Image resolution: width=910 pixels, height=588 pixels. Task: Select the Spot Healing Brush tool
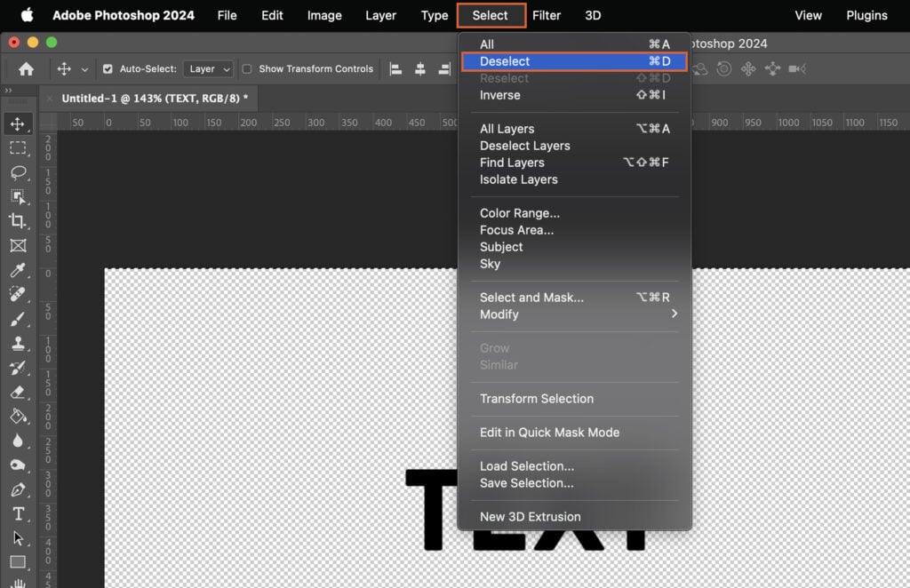(x=19, y=295)
